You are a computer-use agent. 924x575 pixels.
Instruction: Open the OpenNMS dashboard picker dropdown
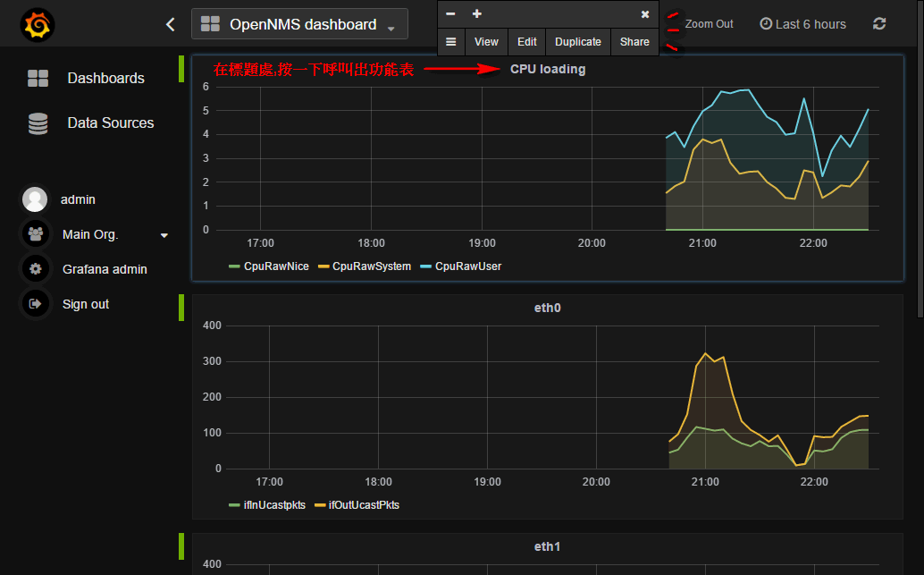coord(299,24)
